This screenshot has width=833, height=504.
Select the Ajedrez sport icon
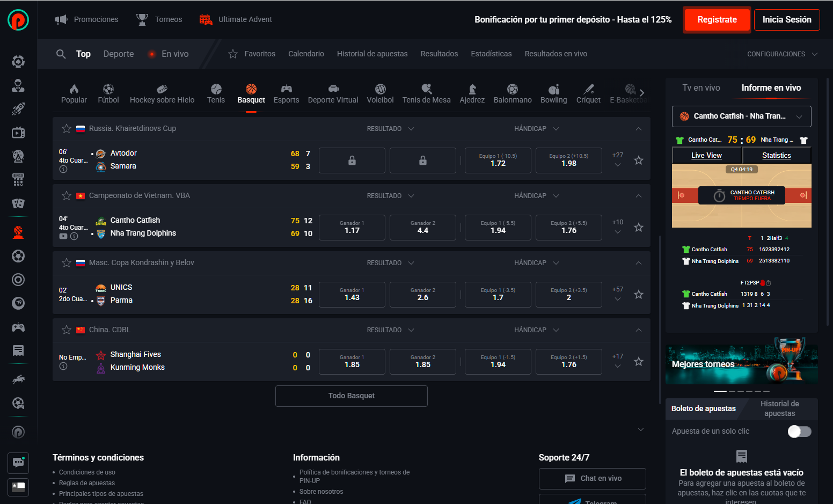(x=472, y=93)
